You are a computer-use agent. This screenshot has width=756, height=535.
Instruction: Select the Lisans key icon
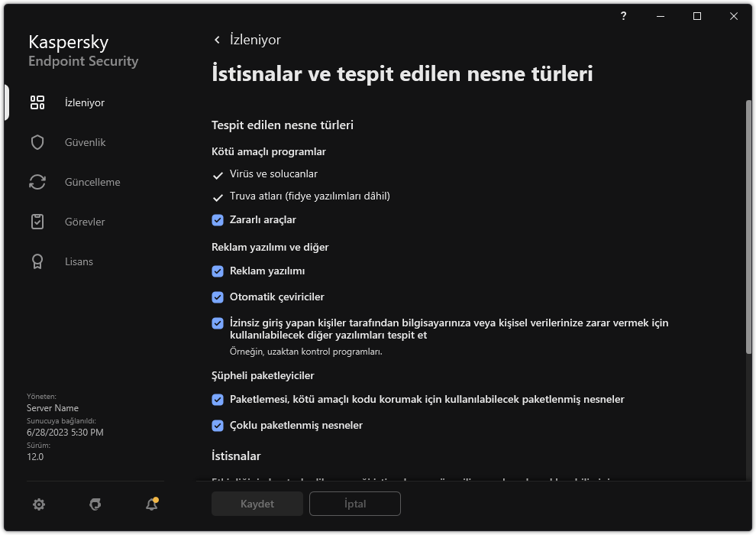pyautogui.click(x=37, y=261)
